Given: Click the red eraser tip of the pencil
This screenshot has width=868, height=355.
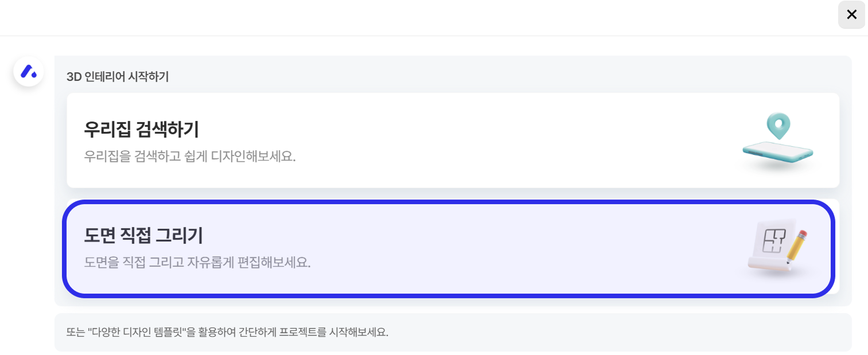Looking at the screenshot, I should tap(804, 233).
